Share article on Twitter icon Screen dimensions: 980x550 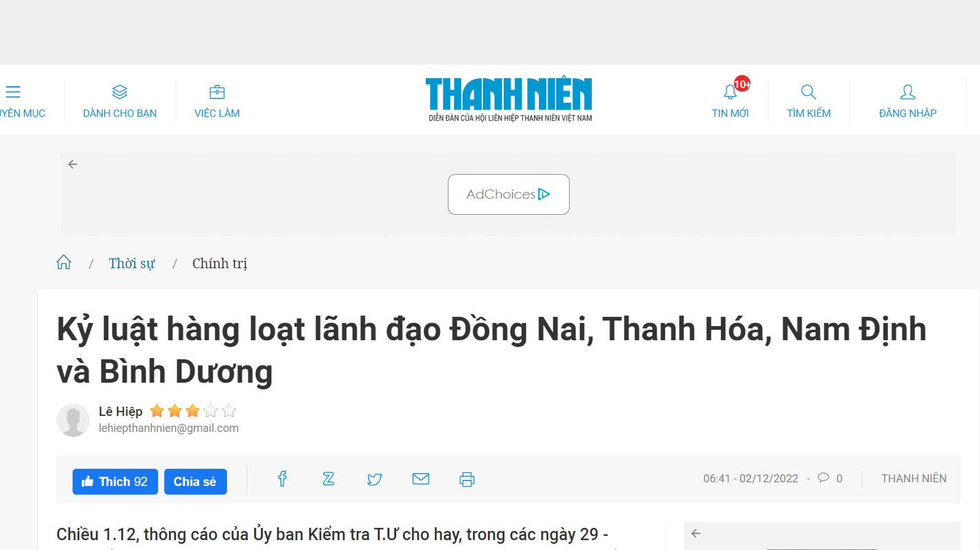click(375, 479)
